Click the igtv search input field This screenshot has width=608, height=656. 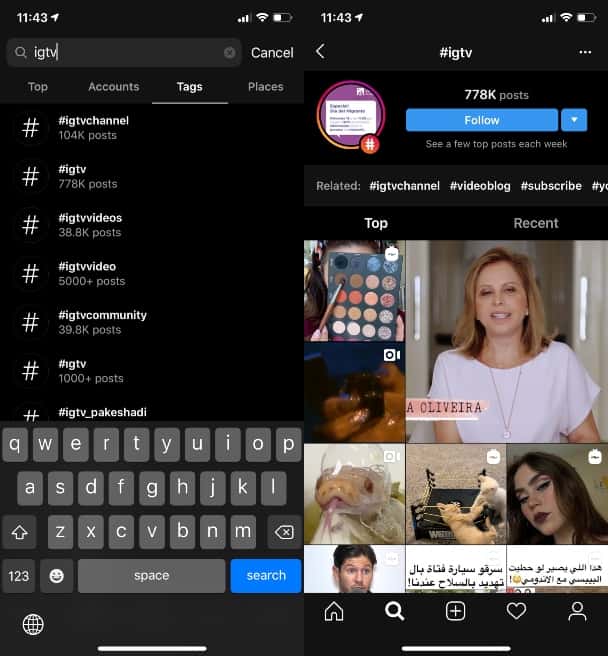(124, 53)
